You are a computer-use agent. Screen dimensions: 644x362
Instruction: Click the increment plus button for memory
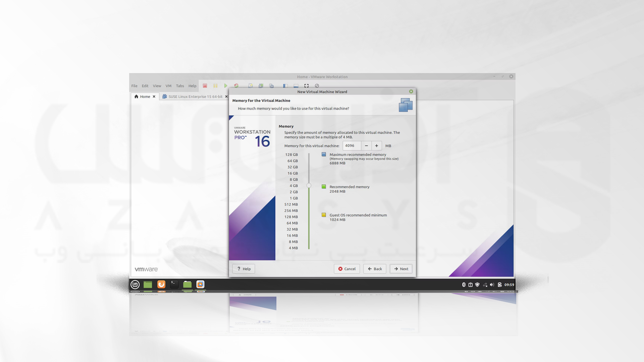click(377, 145)
